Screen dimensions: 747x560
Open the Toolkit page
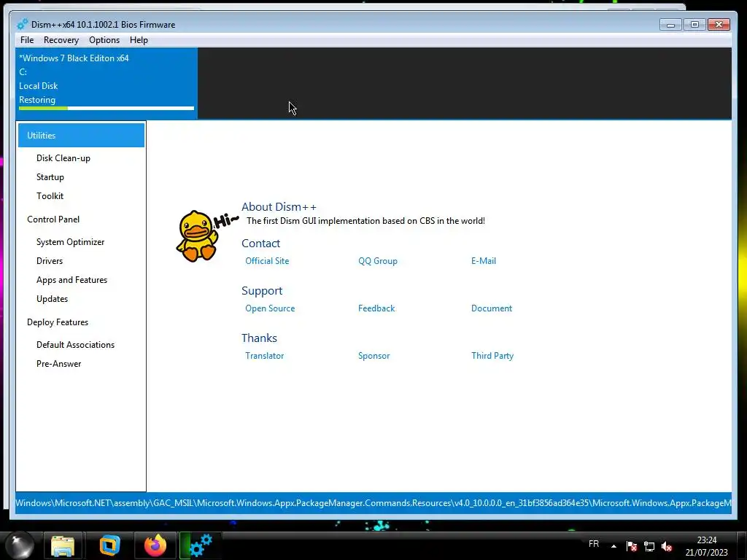(50, 196)
